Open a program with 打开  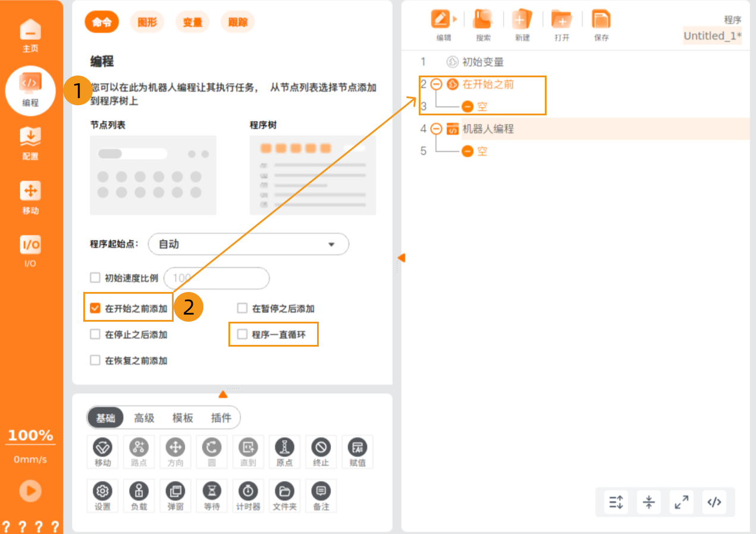pos(561,25)
